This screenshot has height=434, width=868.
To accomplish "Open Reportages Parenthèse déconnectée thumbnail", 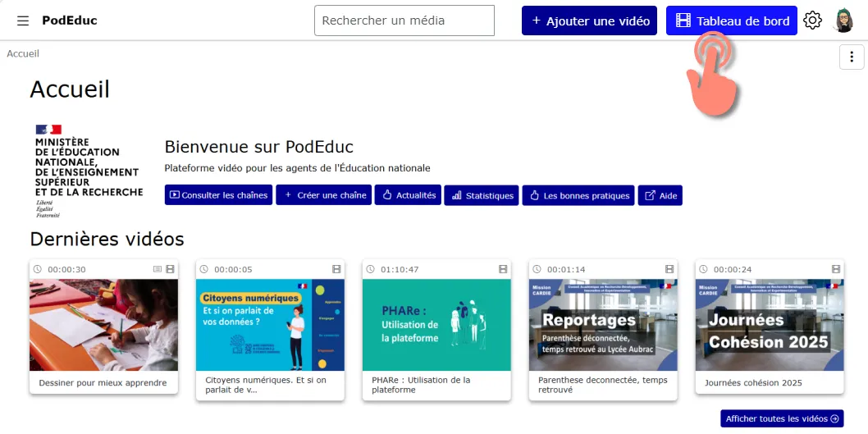I will point(603,325).
